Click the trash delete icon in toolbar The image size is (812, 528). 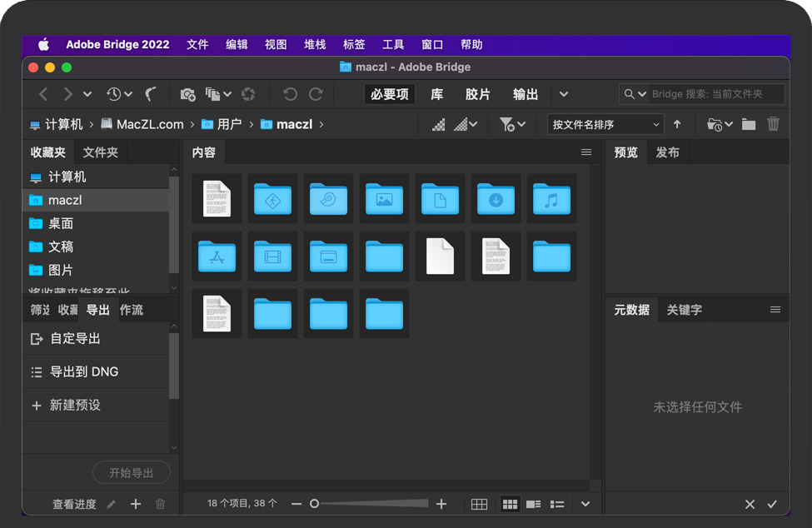(774, 124)
